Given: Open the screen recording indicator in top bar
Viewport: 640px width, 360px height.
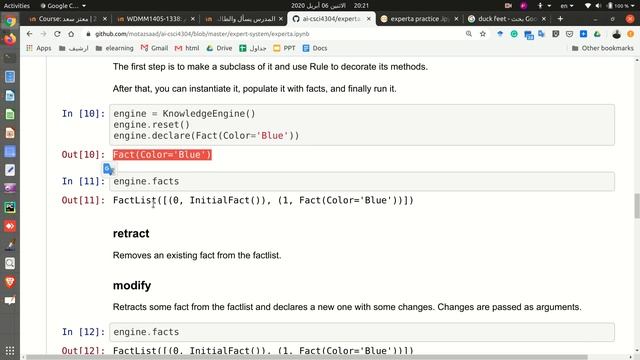Looking at the screenshot, I should click(x=508, y=6).
